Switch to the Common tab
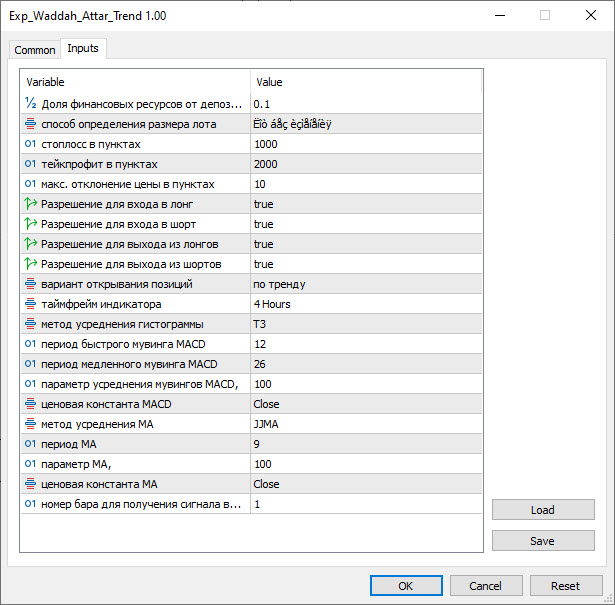The image size is (615, 605). coord(35,50)
